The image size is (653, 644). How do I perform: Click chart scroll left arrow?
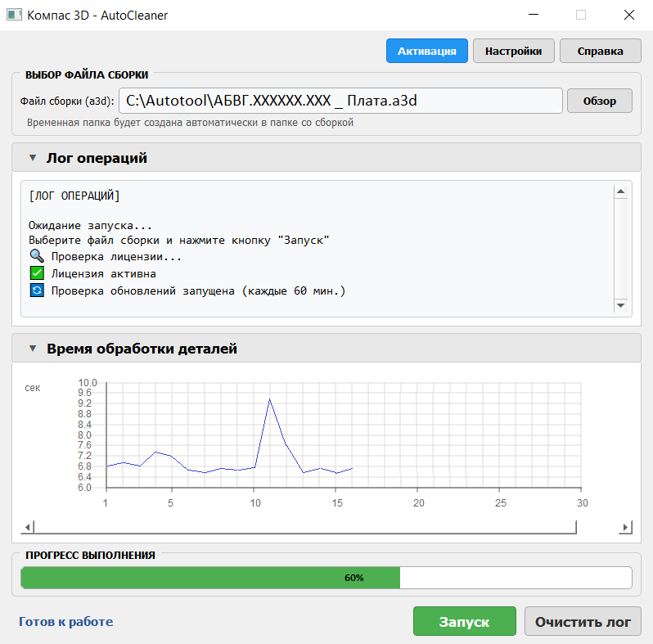(28, 528)
